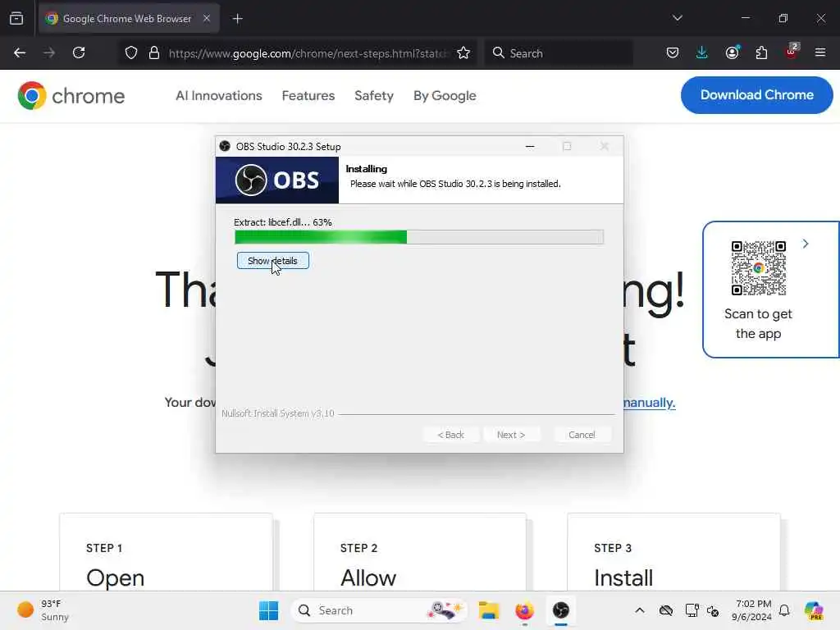Viewport: 840px width, 630px height.
Task: Open the Firefox account icon
Action: click(732, 52)
